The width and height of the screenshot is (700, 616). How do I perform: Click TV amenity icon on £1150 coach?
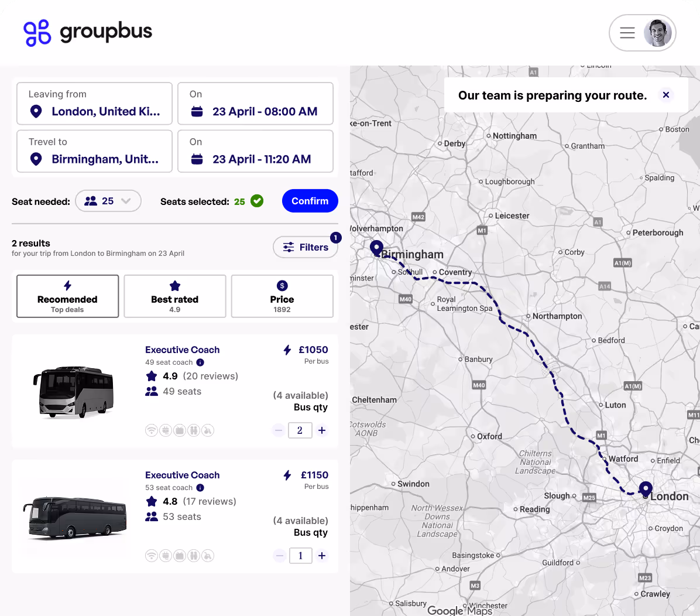coord(180,556)
